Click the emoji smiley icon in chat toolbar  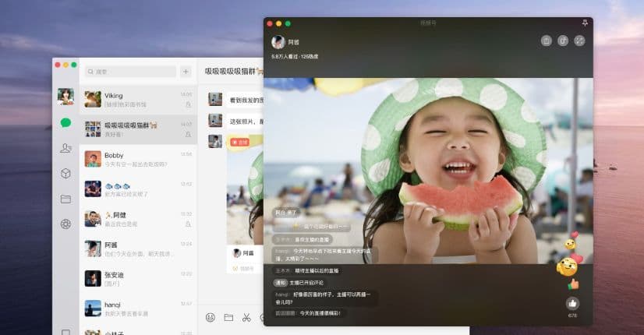(211, 317)
